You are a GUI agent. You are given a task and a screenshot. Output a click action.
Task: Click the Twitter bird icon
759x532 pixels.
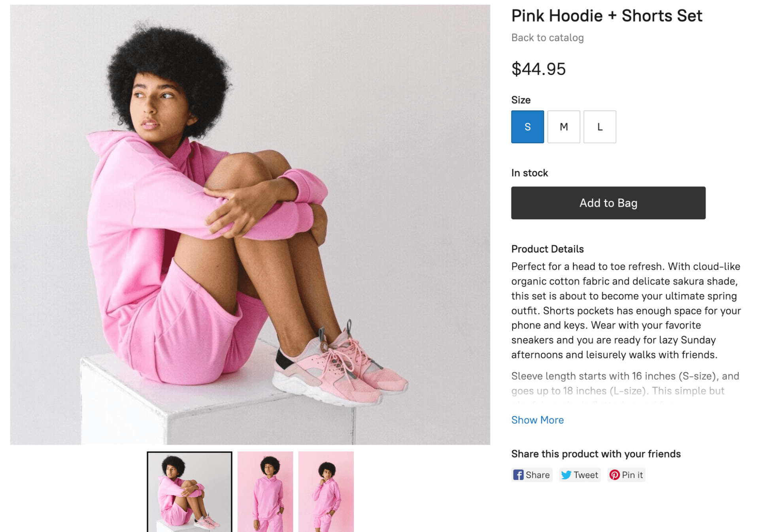(x=566, y=475)
